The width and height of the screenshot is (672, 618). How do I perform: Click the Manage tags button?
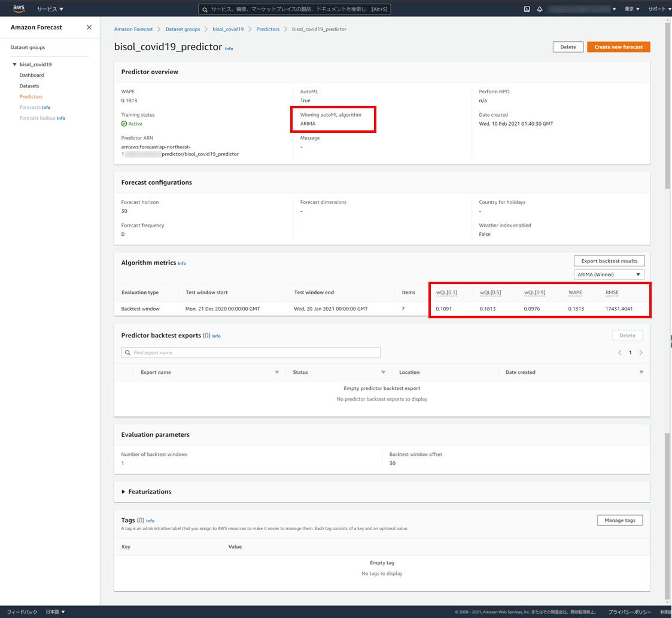619,520
